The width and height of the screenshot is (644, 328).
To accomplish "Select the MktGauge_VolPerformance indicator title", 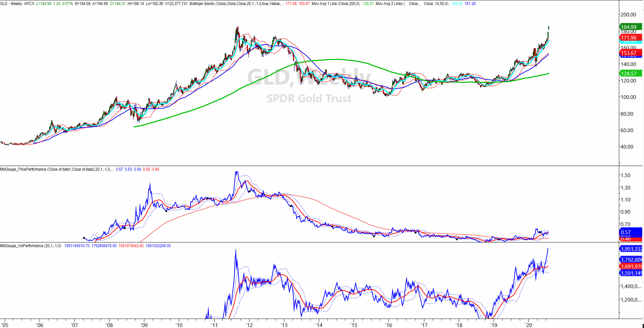I will (22, 246).
